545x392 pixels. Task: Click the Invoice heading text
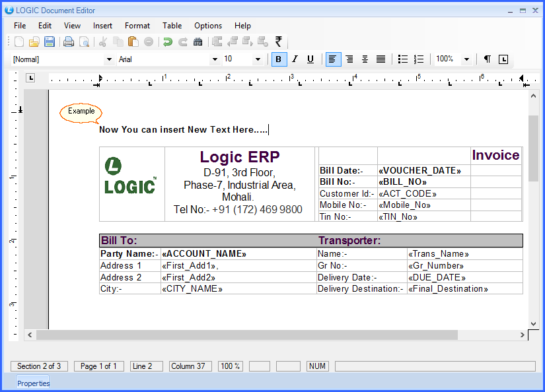(495, 155)
